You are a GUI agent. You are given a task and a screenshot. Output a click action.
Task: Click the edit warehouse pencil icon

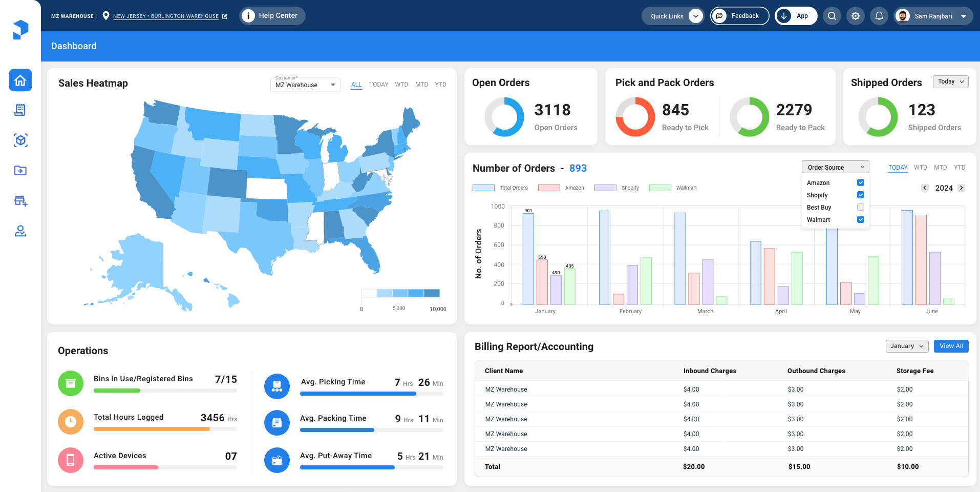(224, 16)
